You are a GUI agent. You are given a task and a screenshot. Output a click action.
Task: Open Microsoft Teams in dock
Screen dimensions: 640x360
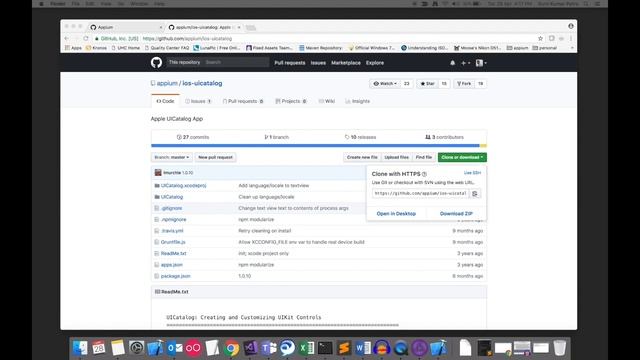coord(269,348)
